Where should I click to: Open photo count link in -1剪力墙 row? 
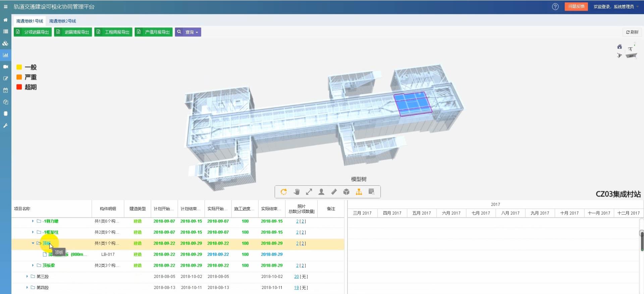click(297, 221)
